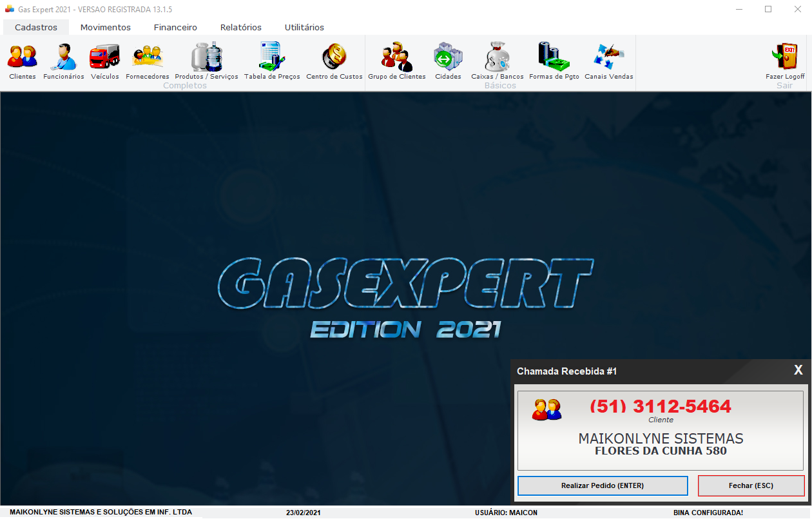Screen dimensions: 812x519
Task: Click the status bar date 23/02/2021
Action: (x=303, y=513)
